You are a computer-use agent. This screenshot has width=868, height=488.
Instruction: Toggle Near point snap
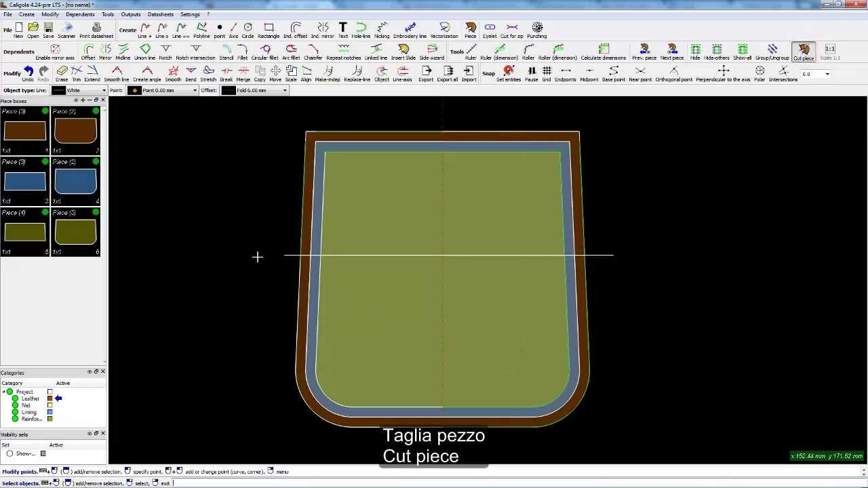pos(640,74)
